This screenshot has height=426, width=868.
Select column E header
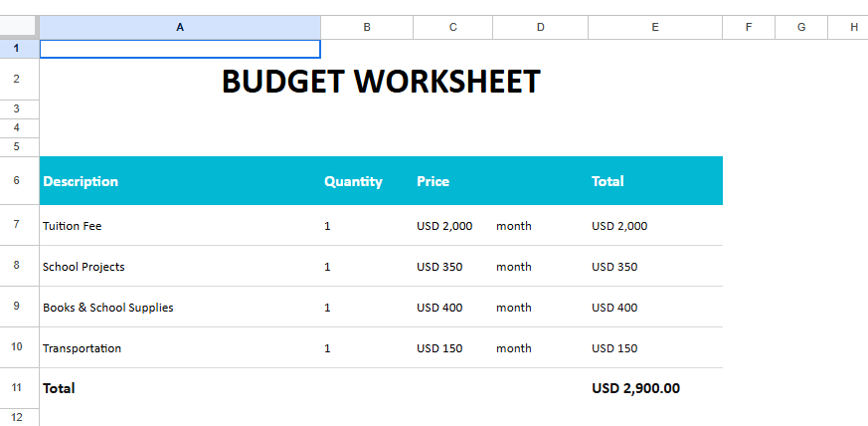pyautogui.click(x=654, y=27)
